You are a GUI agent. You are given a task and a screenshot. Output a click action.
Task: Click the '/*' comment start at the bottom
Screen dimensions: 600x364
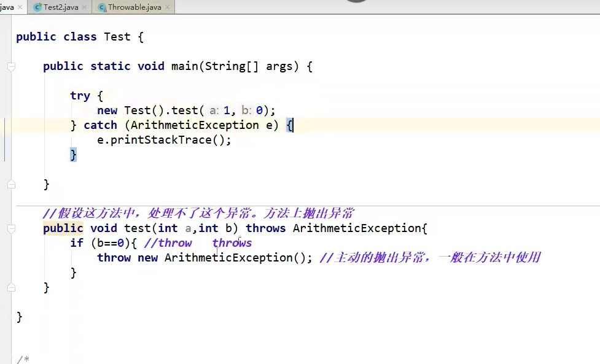click(x=23, y=360)
